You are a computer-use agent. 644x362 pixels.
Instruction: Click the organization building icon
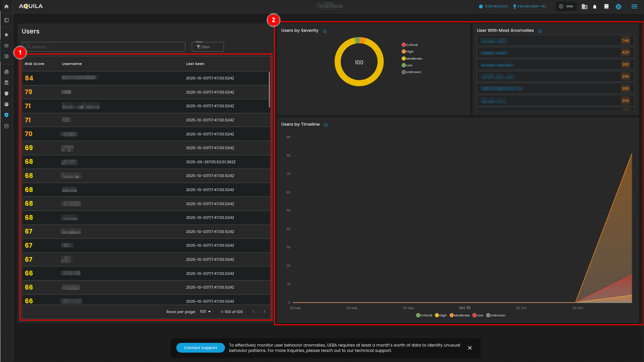(584, 7)
